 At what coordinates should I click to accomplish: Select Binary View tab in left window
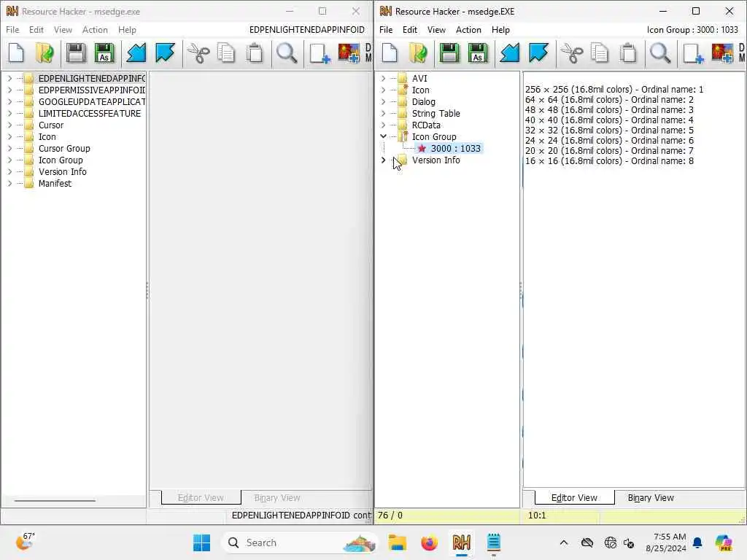click(x=276, y=497)
